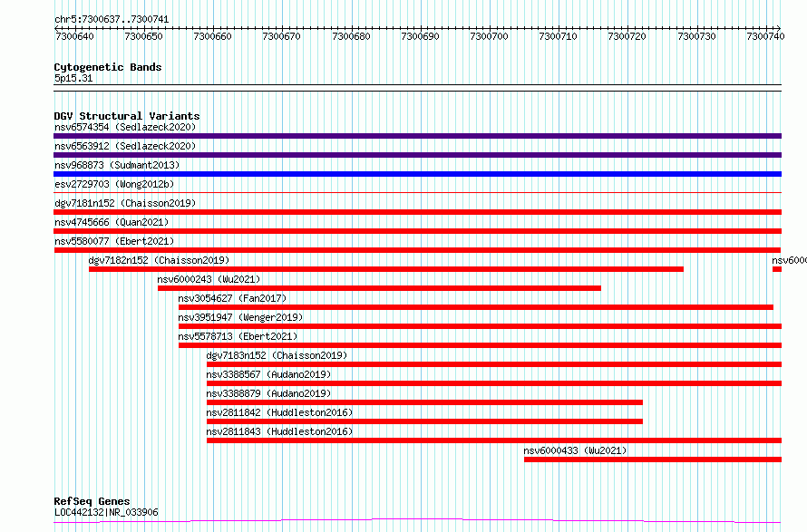This screenshot has width=807, height=532.
Task: Open nsv2811843 (Huddleston2016) label
Action: tap(279, 431)
